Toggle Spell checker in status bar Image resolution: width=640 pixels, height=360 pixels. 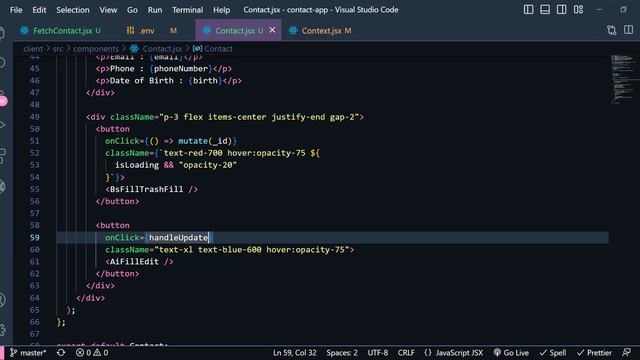coord(553,353)
